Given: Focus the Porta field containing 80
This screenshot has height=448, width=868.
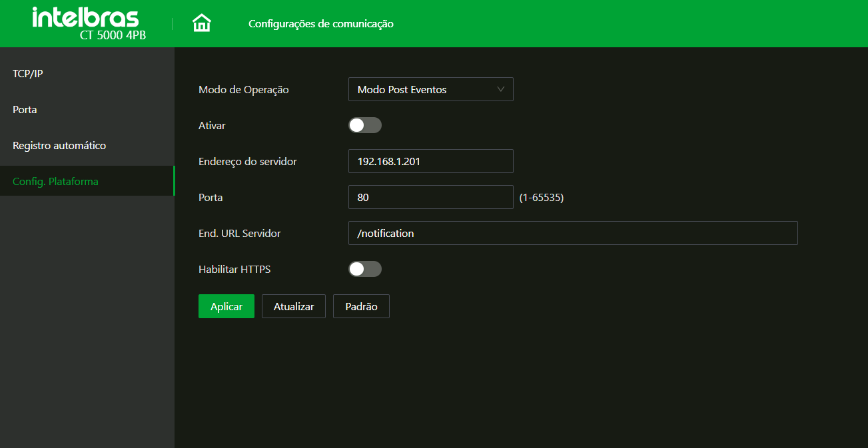Looking at the screenshot, I should (x=430, y=197).
